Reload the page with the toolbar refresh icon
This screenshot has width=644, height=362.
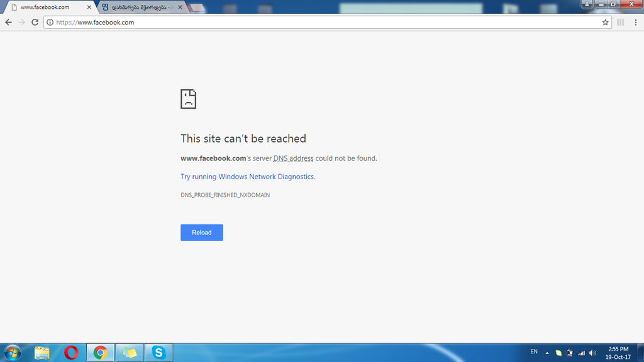[35, 22]
